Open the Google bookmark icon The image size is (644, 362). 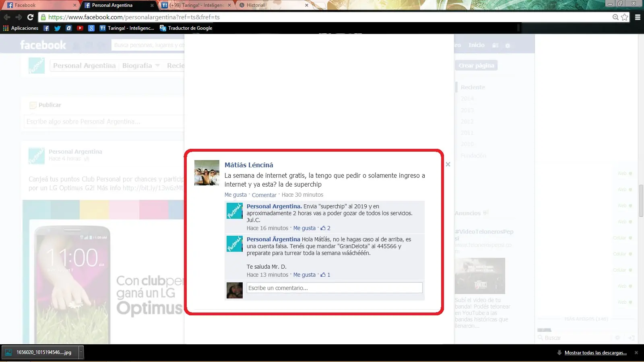91,28
